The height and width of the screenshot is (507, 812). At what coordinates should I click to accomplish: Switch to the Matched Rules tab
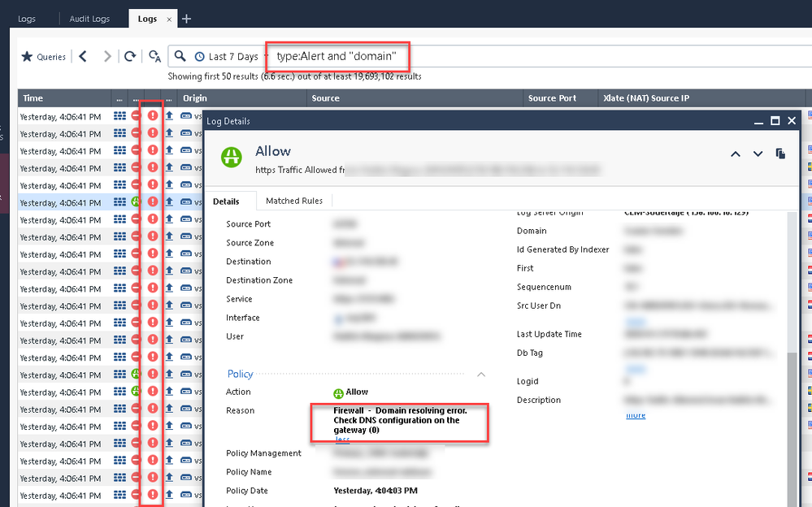[294, 201]
